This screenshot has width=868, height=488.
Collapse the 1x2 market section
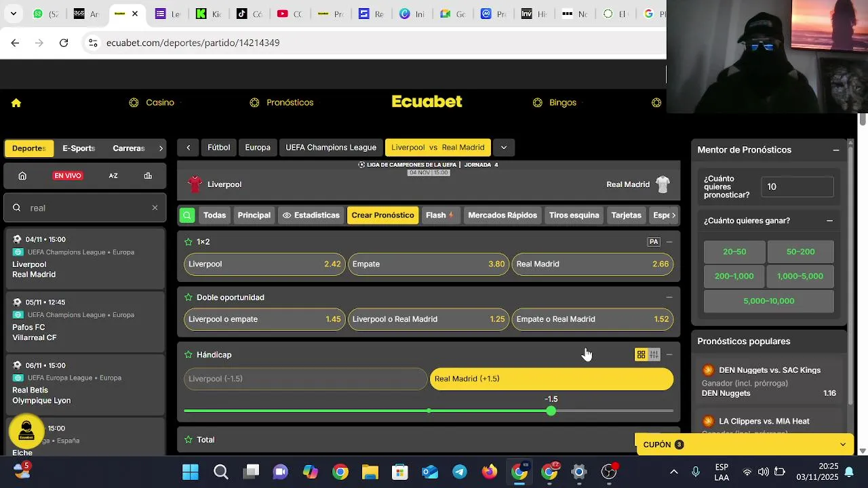669,242
